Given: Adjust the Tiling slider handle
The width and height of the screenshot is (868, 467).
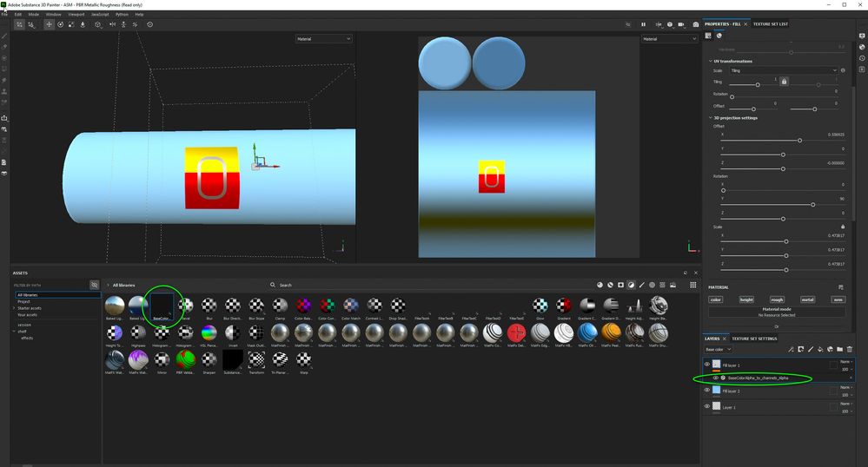Looking at the screenshot, I should (x=758, y=85).
